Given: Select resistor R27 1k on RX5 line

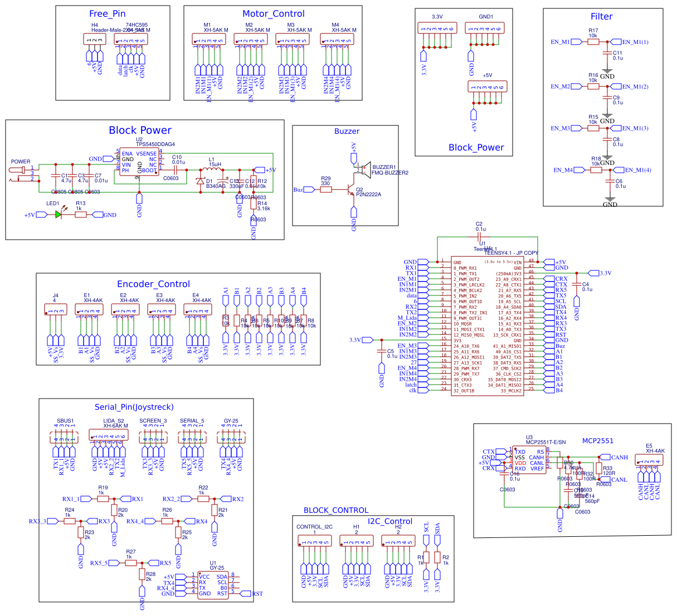Looking at the screenshot, I should pyautogui.click(x=131, y=563).
